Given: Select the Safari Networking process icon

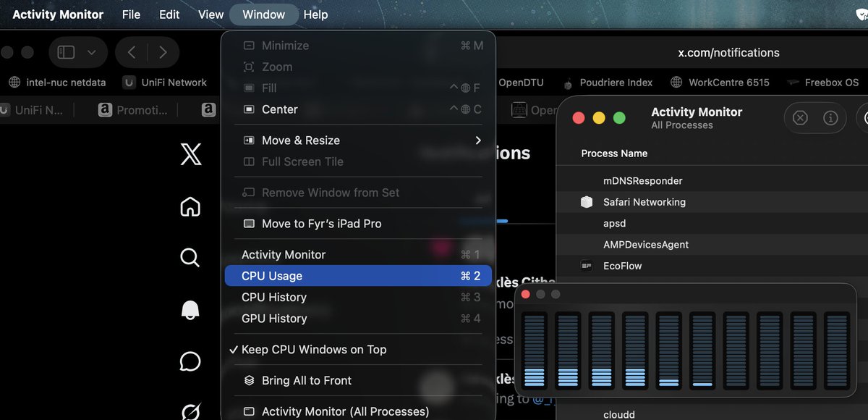Looking at the screenshot, I should point(587,202).
